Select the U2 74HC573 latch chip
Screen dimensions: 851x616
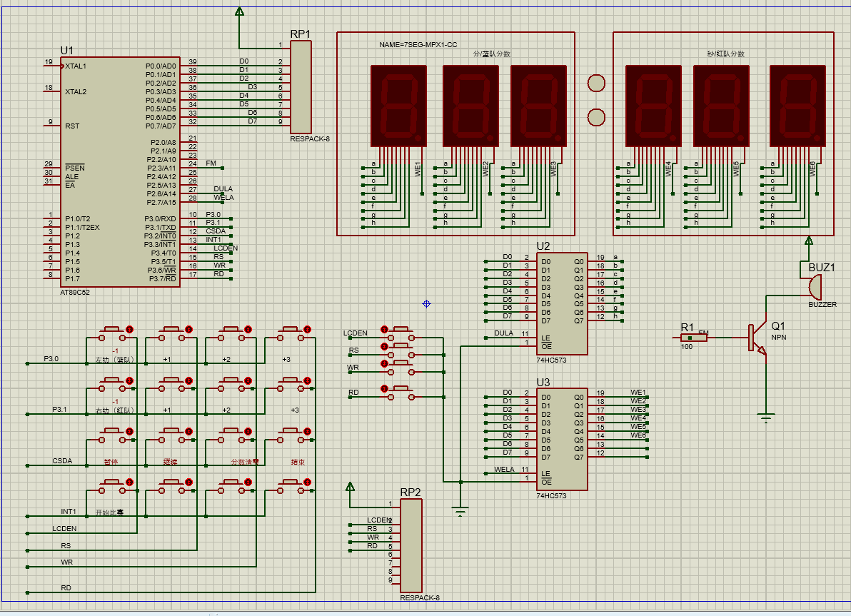(x=562, y=304)
